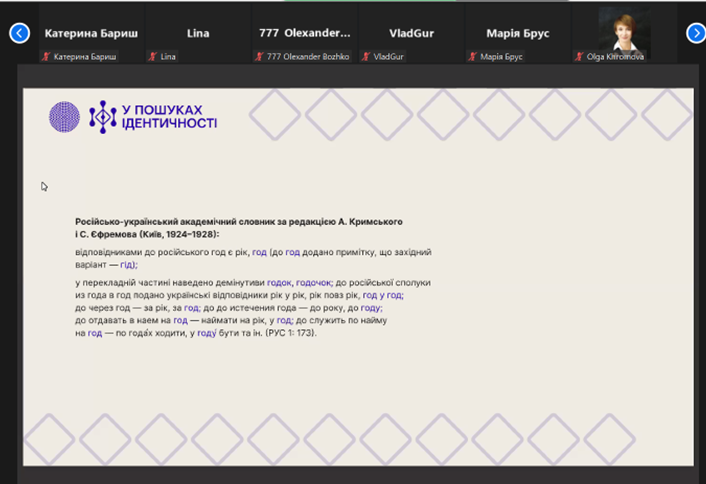Select Марія Брус participant tile
706x484 pixels.
coord(517,33)
